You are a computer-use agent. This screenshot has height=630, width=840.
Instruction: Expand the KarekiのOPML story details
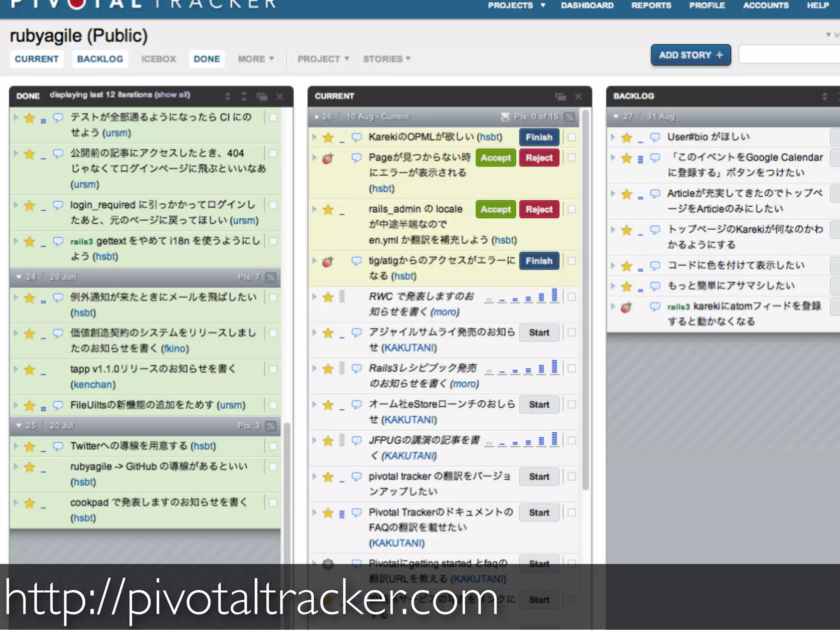pos(314,137)
